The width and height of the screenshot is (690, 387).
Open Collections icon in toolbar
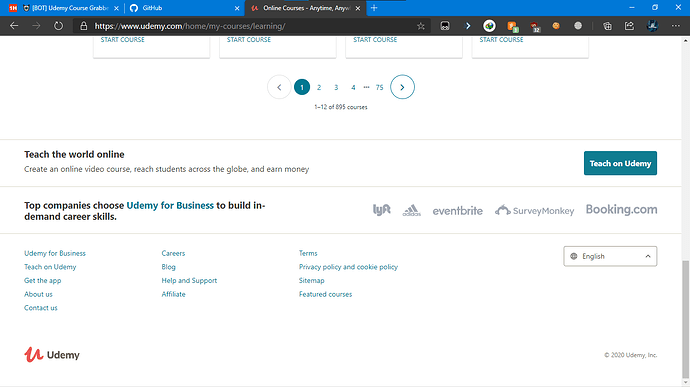[607, 26]
